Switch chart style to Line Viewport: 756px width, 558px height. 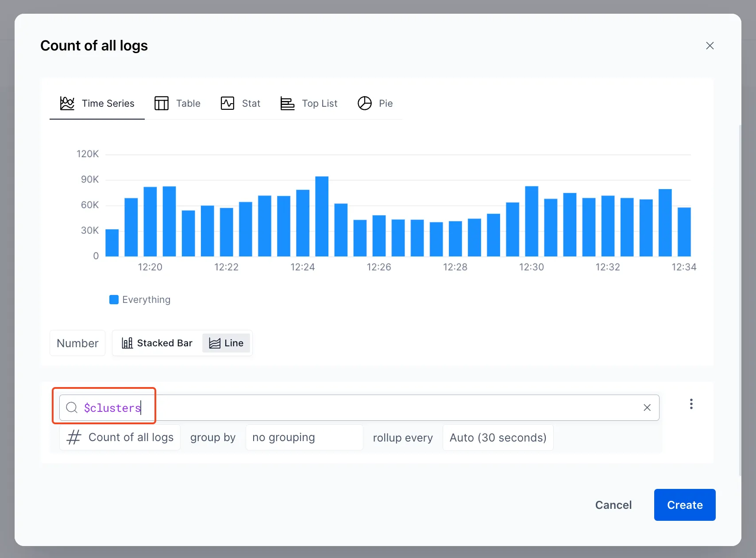point(226,343)
